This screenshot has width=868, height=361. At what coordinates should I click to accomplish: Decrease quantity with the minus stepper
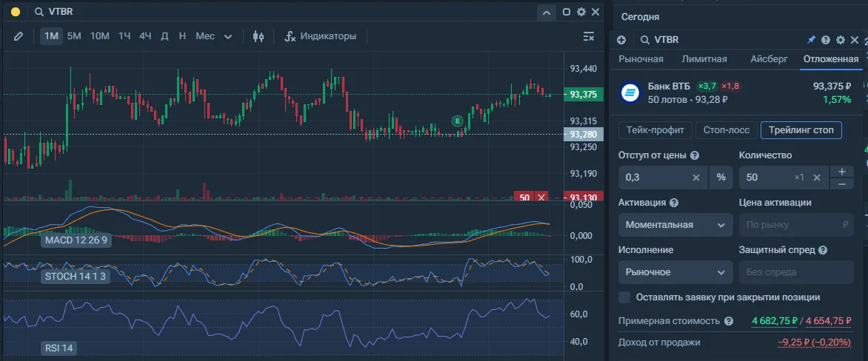[x=841, y=184]
